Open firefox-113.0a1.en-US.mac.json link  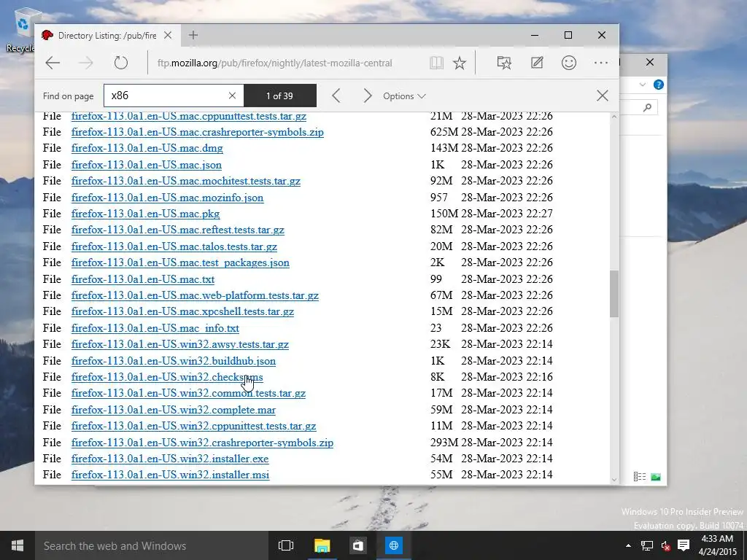pos(146,165)
